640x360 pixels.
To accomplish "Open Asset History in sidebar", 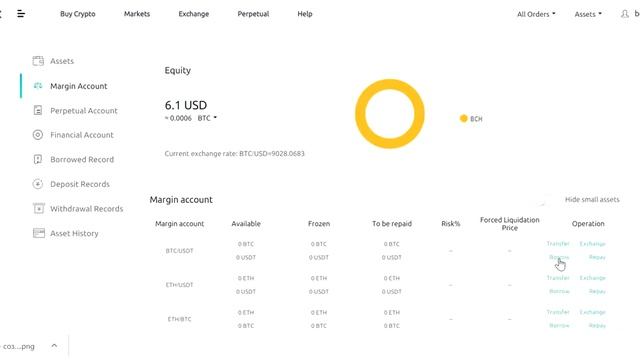I will 74,233.
